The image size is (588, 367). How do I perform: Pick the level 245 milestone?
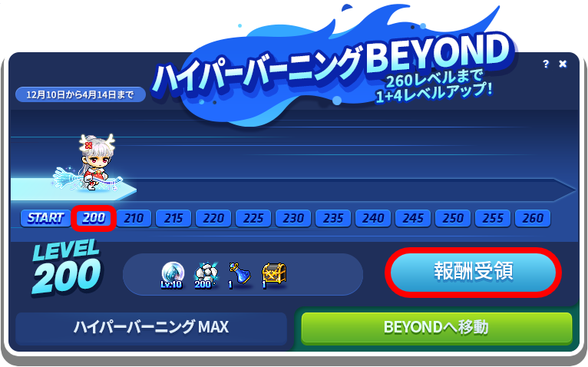click(x=413, y=218)
